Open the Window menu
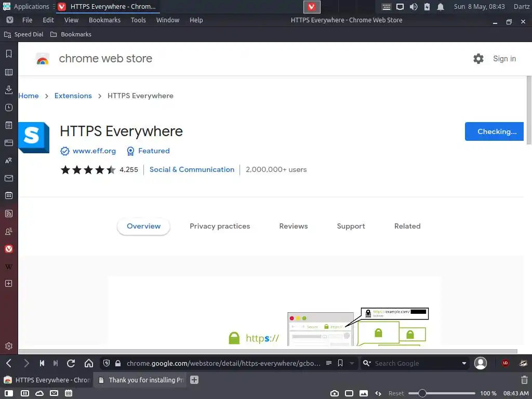Image resolution: width=532 pixels, height=399 pixels. [168, 20]
